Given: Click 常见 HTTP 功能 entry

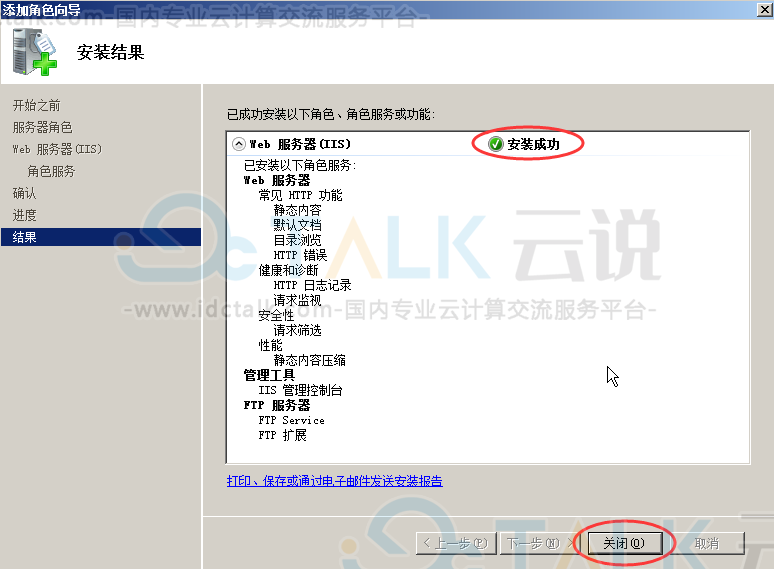Looking at the screenshot, I should pos(300,195).
